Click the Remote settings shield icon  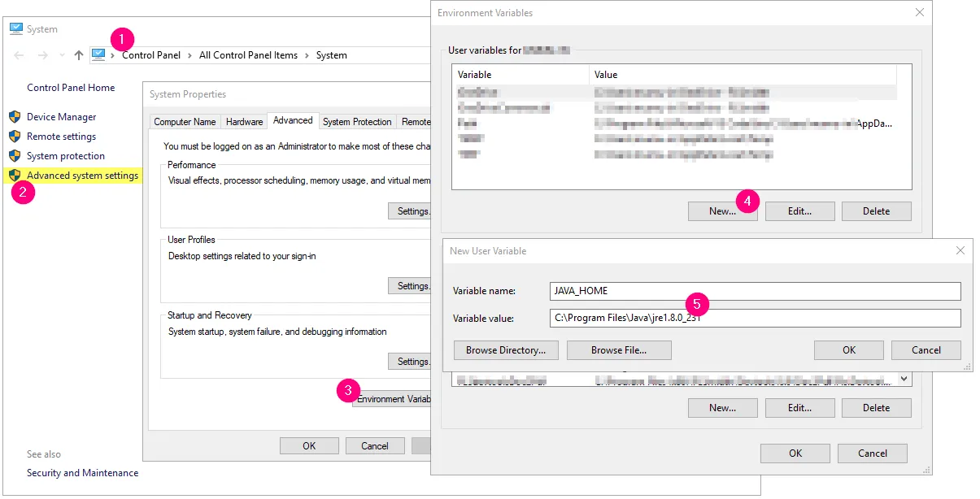pos(15,136)
